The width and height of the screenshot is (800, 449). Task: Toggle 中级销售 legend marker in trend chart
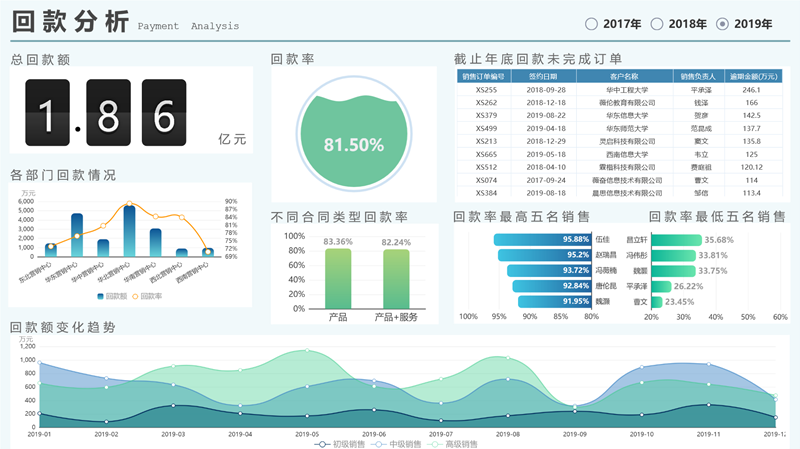pos(377,443)
